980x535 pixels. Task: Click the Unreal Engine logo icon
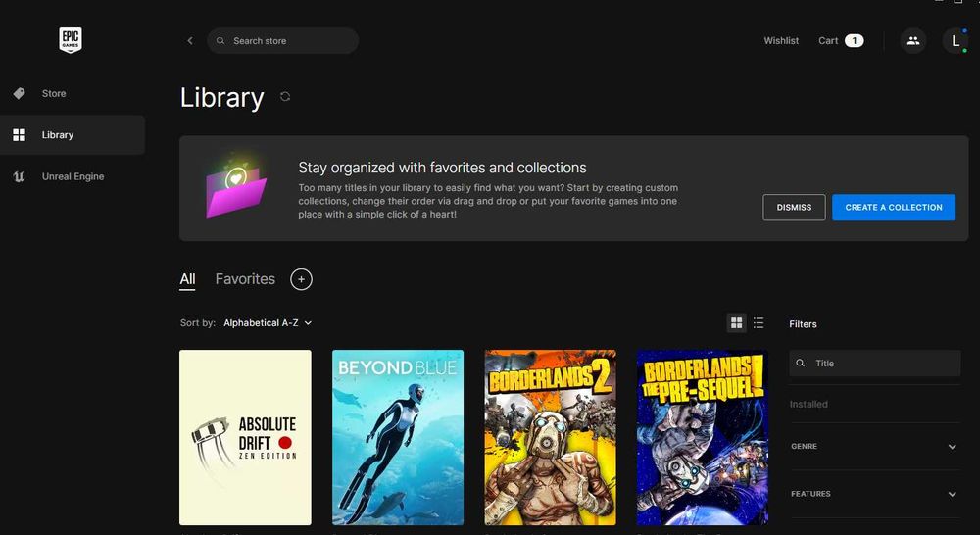click(x=20, y=177)
